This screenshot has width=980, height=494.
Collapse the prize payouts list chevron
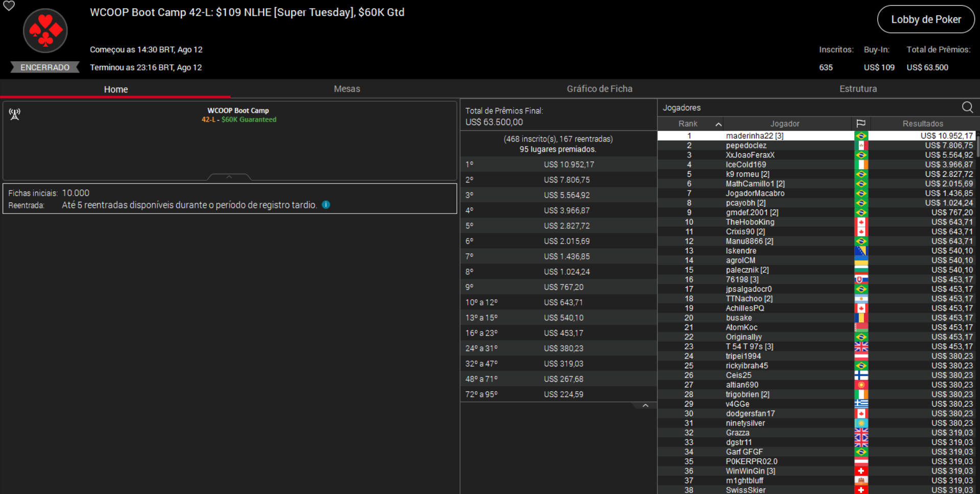(645, 406)
